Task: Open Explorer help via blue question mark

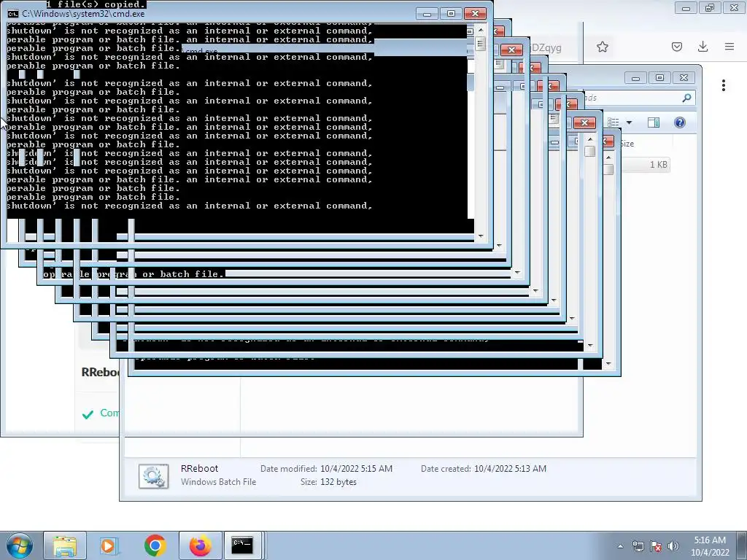Action: click(680, 122)
